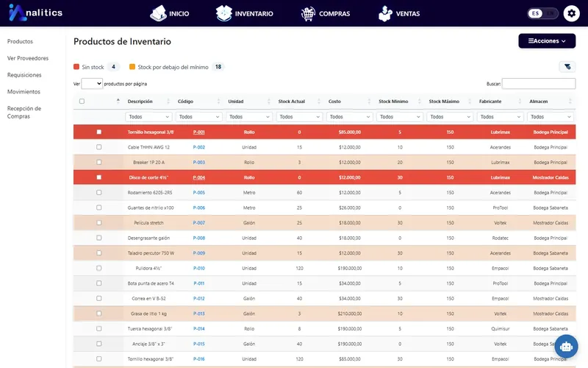Image resolution: width=588 pixels, height=368 pixels.
Task: Click the orange below-minimum stock swatch
Action: [132, 67]
